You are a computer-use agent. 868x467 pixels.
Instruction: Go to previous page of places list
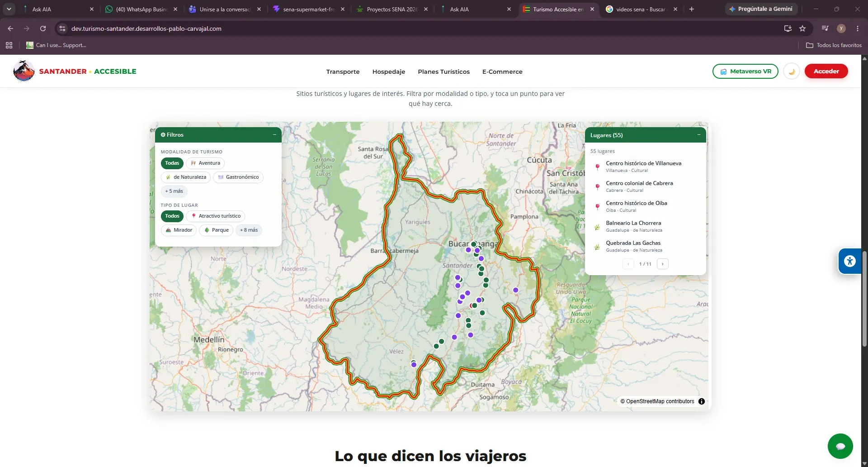628,264
